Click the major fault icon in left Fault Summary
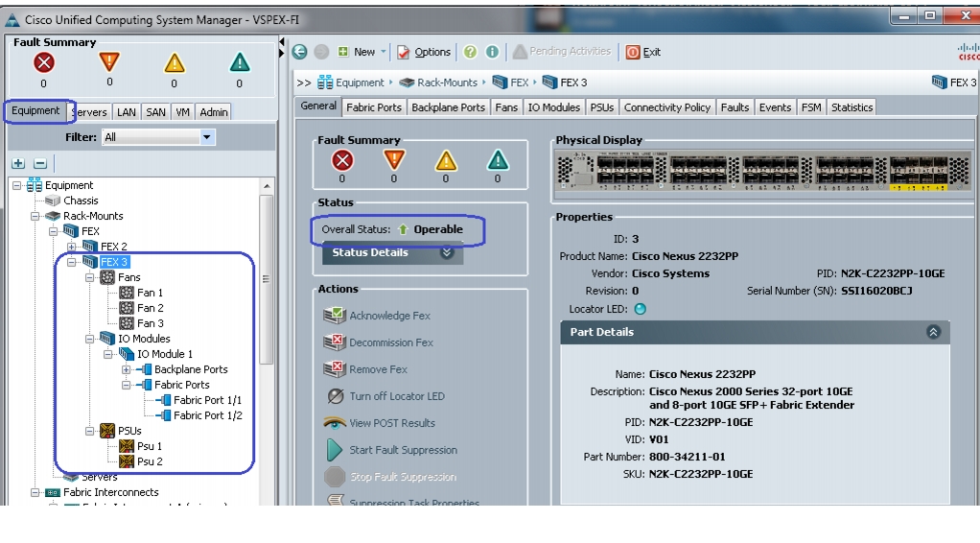The height and width of the screenshot is (543, 980). click(x=108, y=62)
